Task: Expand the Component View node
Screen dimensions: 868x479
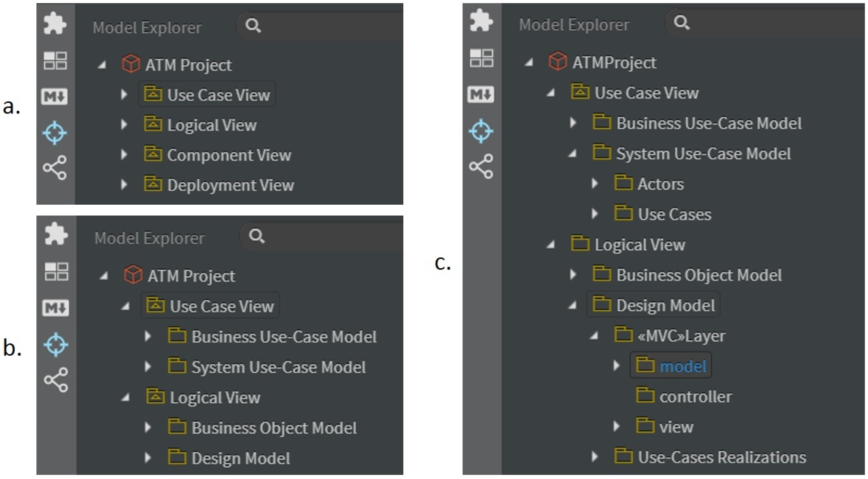Action: [124, 154]
